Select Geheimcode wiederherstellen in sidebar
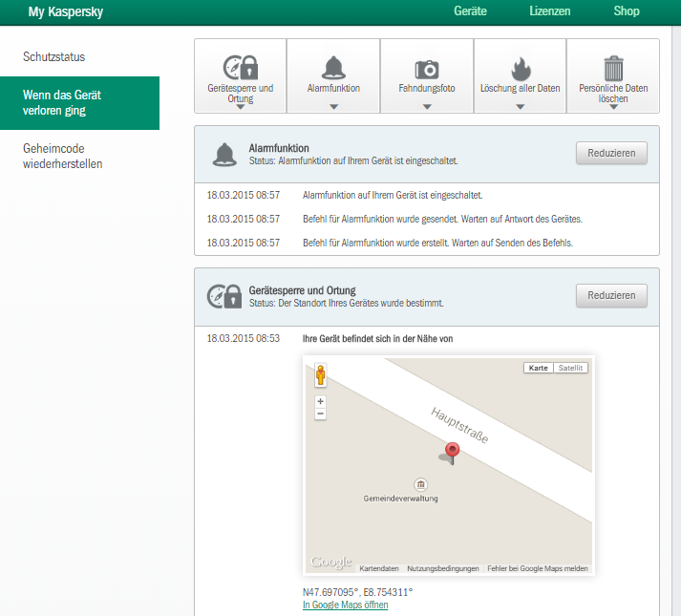The height and width of the screenshot is (616, 681). point(62,157)
